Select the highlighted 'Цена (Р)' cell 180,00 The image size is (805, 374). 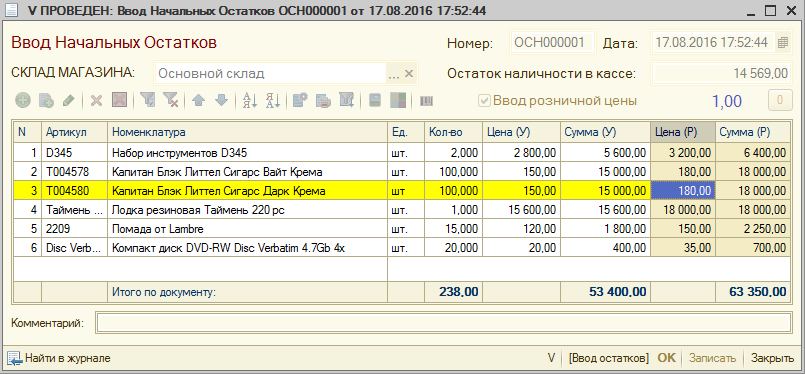pyautogui.click(x=683, y=191)
